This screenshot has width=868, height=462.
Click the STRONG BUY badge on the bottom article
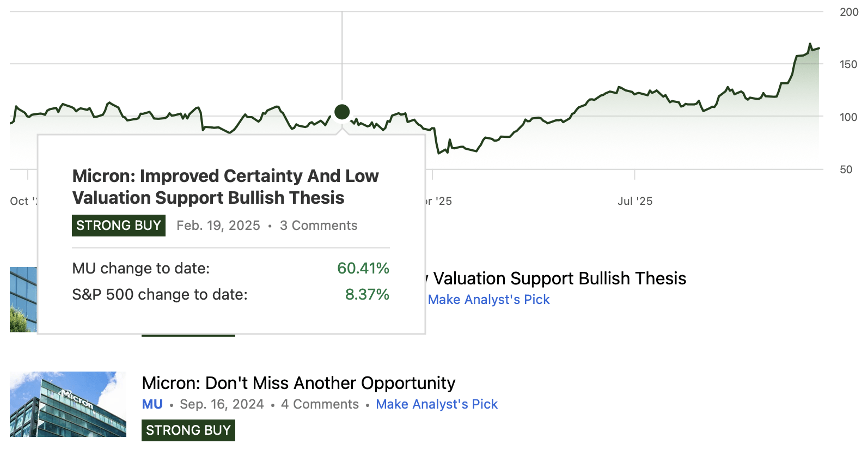(188, 430)
